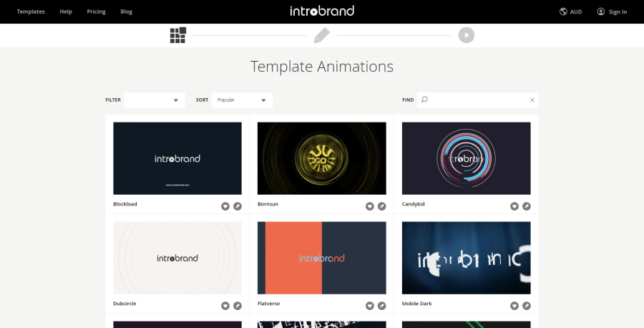The image size is (644, 328).
Task: Click the edit pencil icon for Candykid
Action: pos(527,206)
